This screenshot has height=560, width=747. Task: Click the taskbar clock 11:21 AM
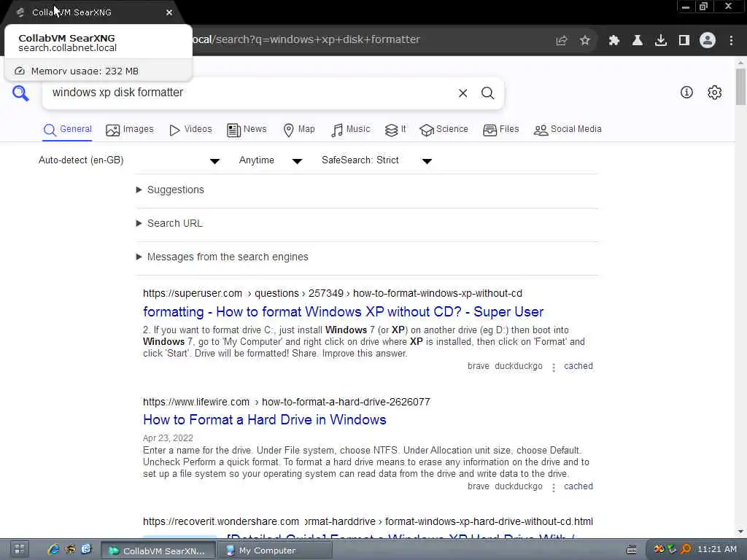click(717, 550)
